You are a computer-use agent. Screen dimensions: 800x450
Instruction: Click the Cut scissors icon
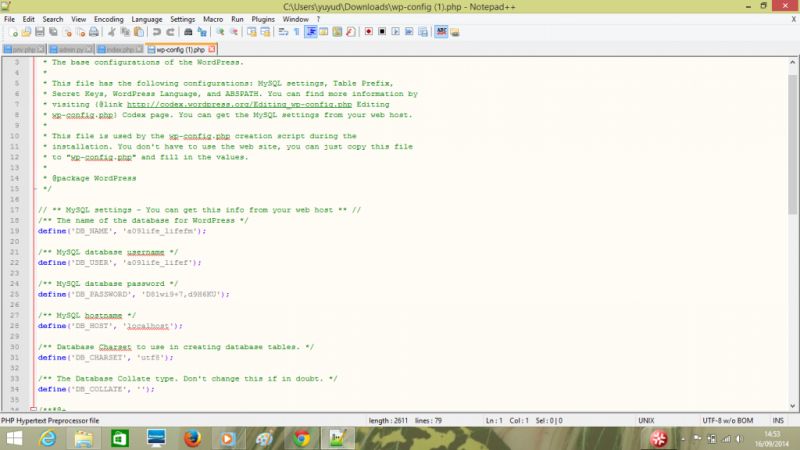click(111, 32)
